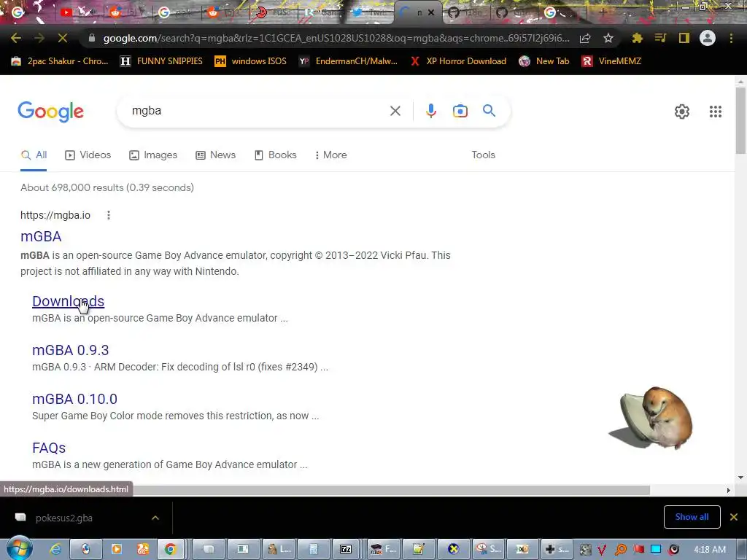Close the active browser tab
This screenshot has width=747, height=560.
click(x=431, y=12)
